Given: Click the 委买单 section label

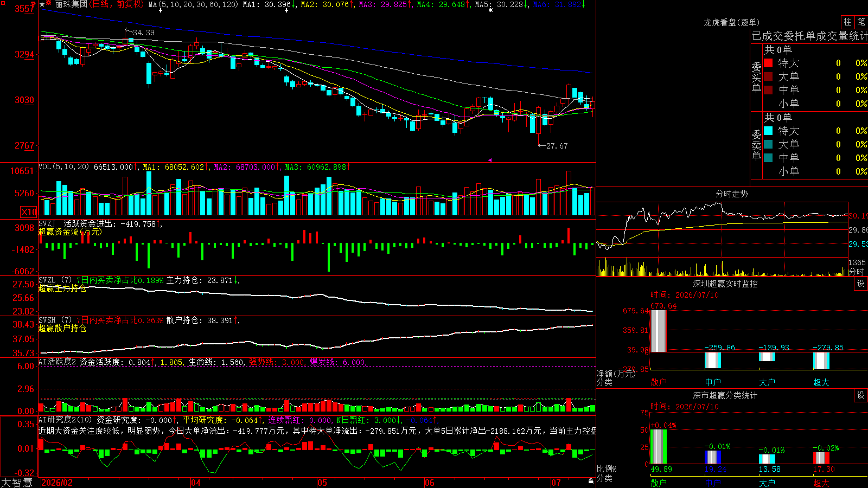Looking at the screenshot, I should tap(756, 77).
